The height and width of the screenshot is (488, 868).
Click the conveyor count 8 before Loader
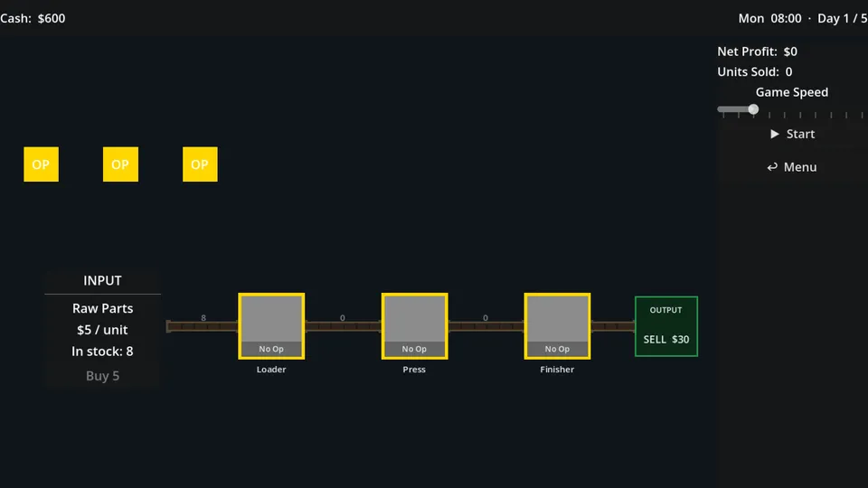pyautogui.click(x=203, y=318)
